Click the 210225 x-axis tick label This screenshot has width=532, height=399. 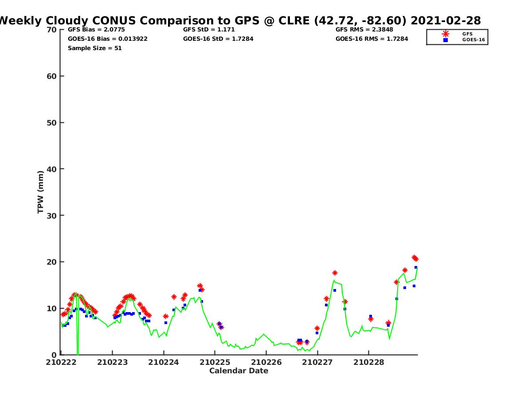(x=215, y=362)
